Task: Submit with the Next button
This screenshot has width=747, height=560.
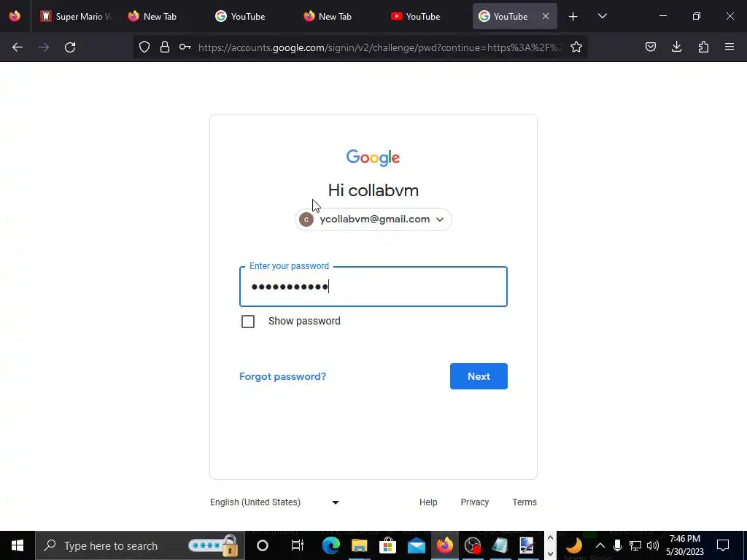Action: [479, 376]
